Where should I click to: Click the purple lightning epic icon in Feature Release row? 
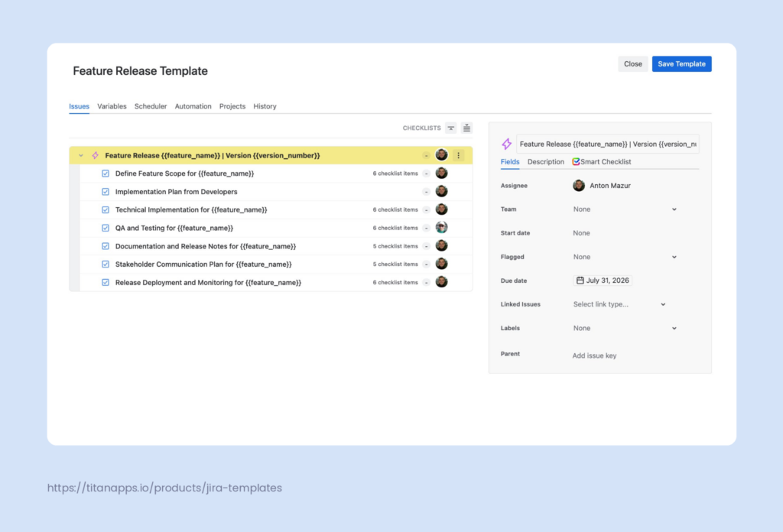(x=95, y=156)
